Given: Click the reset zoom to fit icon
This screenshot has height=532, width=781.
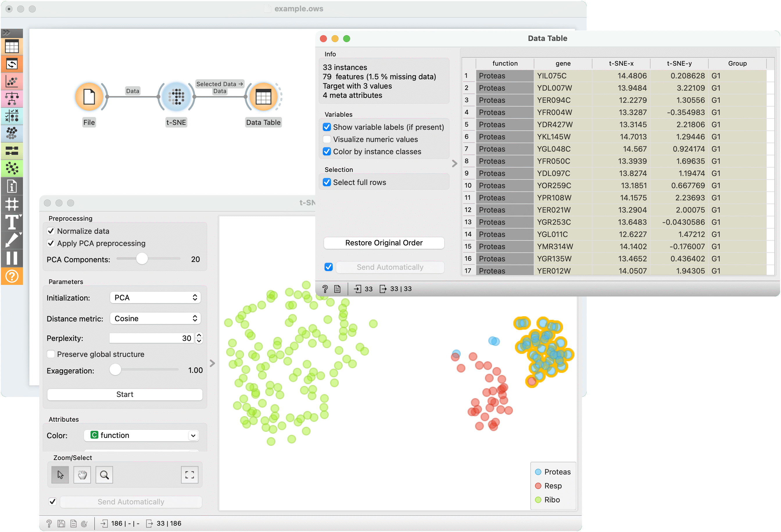Looking at the screenshot, I should pyautogui.click(x=189, y=475).
